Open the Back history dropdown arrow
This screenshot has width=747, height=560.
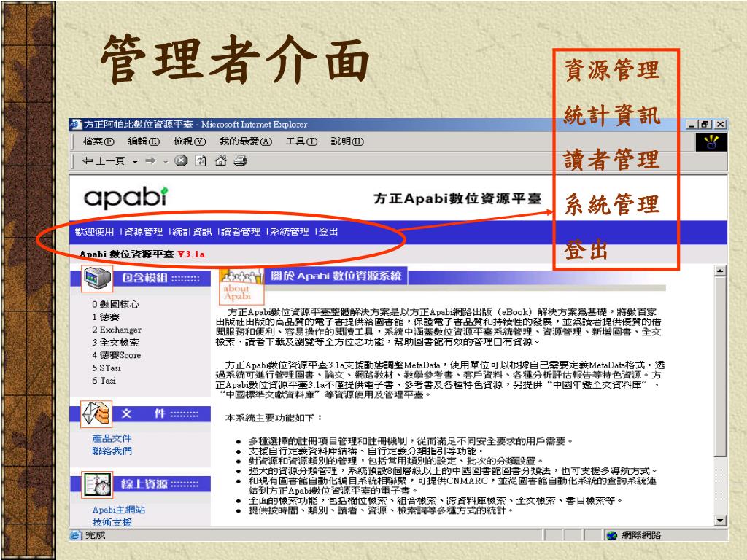click(135, 162)
